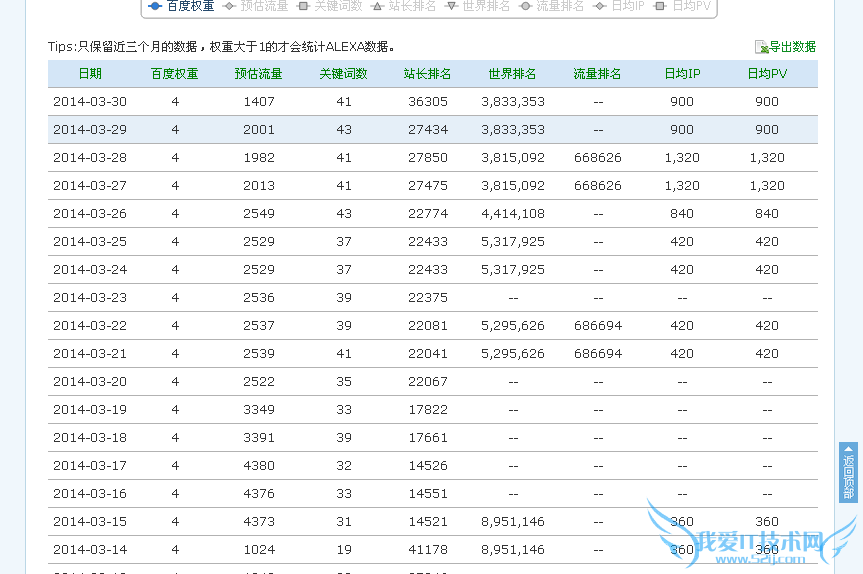Viewport: 863px width, 574px height.
Task: Click webmaster rank value 36305
Action: pos(428,102)
